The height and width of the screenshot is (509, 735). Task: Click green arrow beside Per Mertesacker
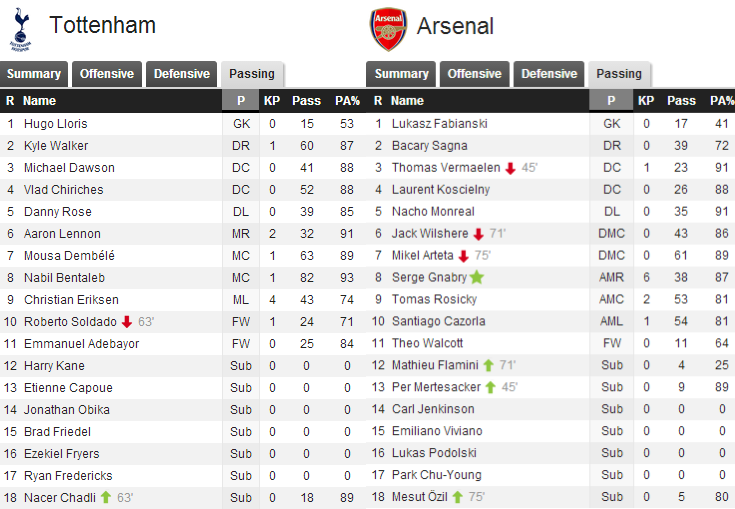tap(491, 387)
